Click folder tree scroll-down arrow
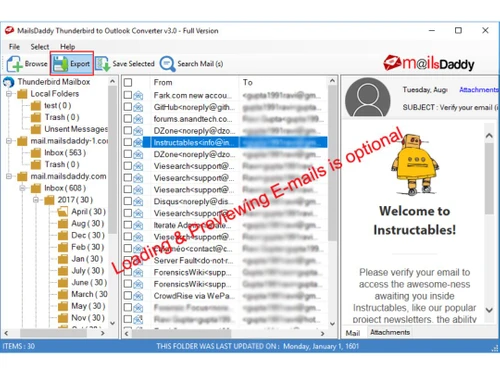This screenshot has width=500, height=375. coord(113,323)
